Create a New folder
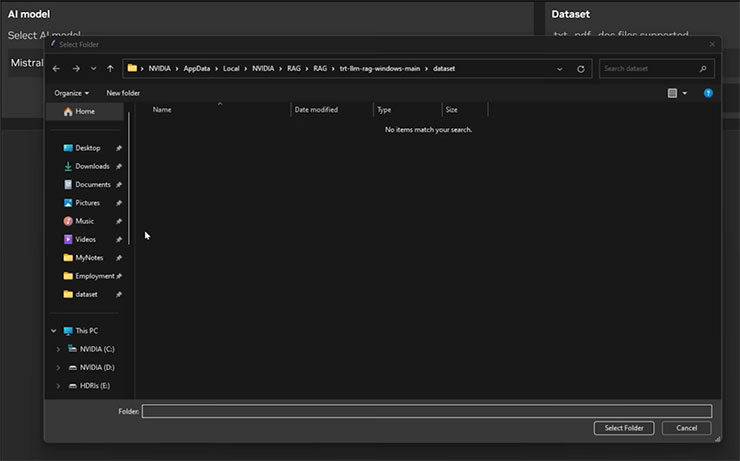Screen dimensions: 740x461 pyautogui.click(x=123, y=93)
